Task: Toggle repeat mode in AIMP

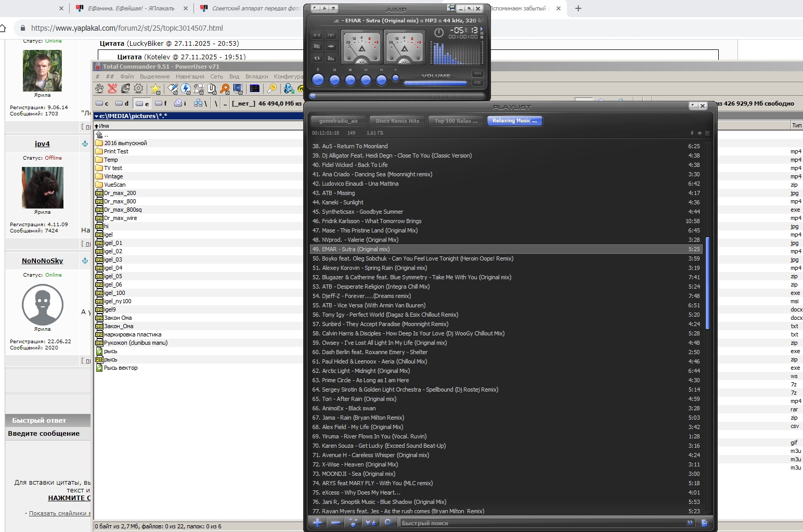Action: click(x=317, y=58)
